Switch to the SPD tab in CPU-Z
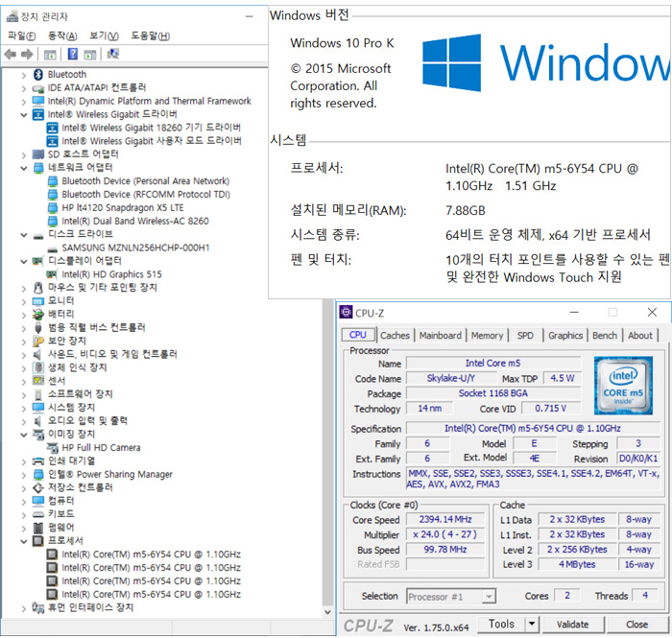Viewport: 672px width, 638px height. click(x=525, y=335)
